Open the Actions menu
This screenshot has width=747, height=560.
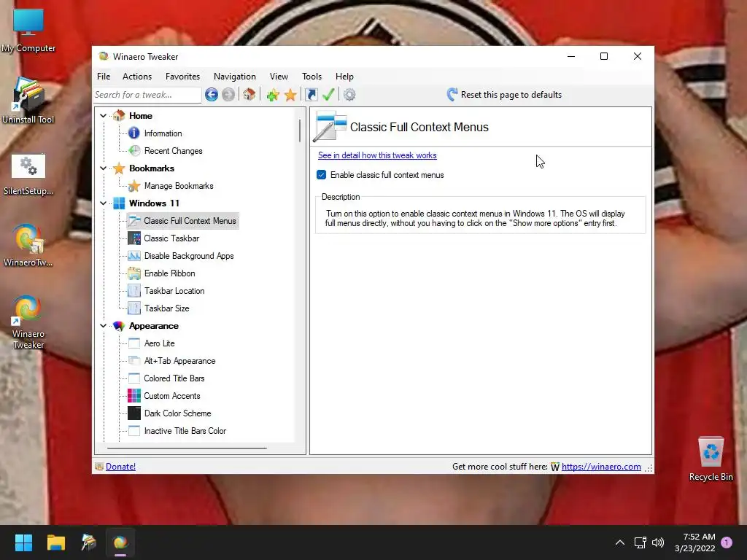(x=137, y=76)
